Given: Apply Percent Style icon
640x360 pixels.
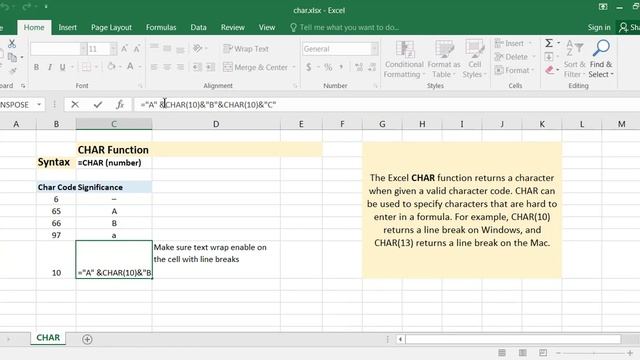Looking at the screenshot, I should [x=328, y=67].
